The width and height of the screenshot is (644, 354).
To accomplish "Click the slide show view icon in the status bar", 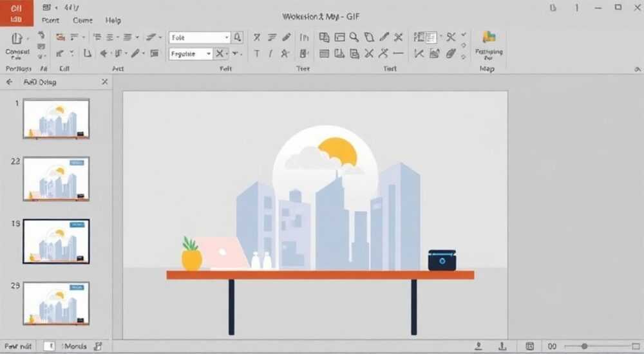I will [530, 346].
